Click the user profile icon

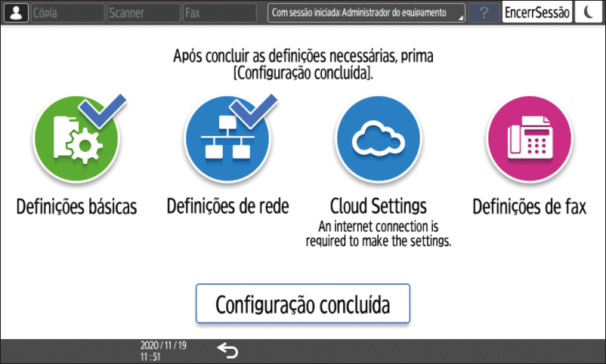pyautogui.click(x=16, y=13)
